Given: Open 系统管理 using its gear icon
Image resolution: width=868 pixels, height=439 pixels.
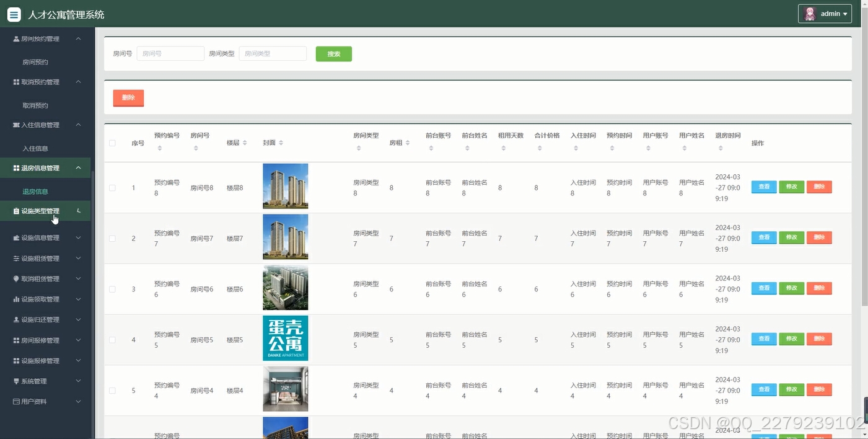Looking at the screenshot, I should coord(17,381).
